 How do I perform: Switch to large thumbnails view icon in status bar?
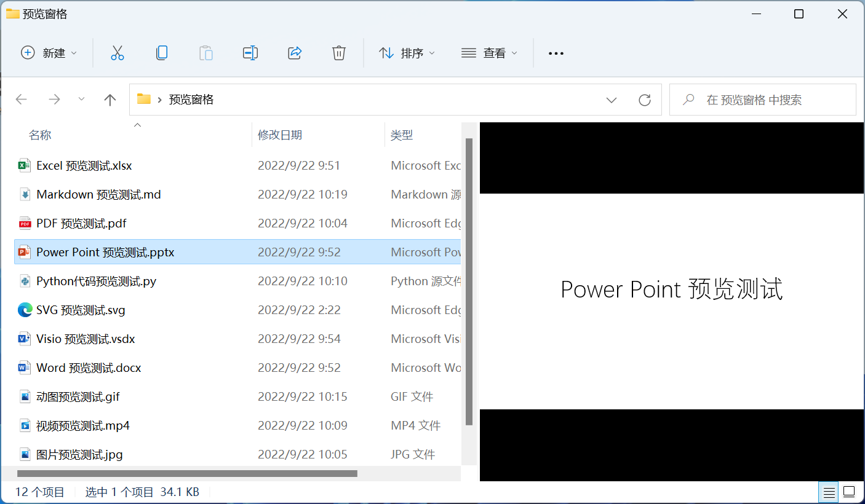click(849, 492)
